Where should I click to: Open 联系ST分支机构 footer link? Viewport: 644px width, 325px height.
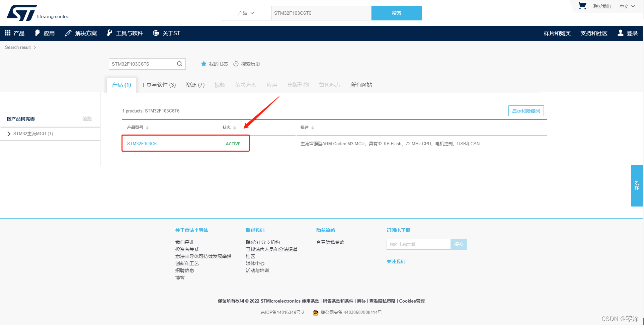point(263,242)
